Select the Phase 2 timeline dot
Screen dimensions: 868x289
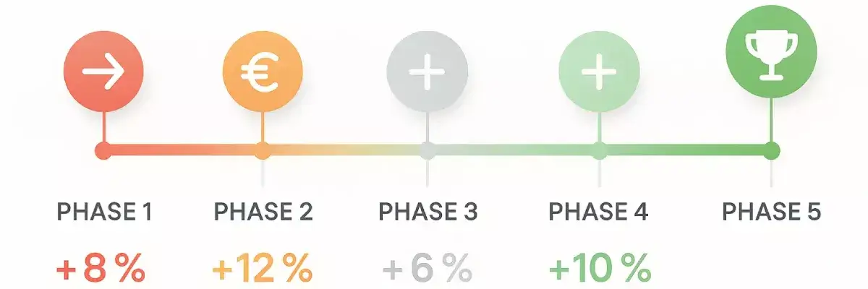tap(263, 151)
